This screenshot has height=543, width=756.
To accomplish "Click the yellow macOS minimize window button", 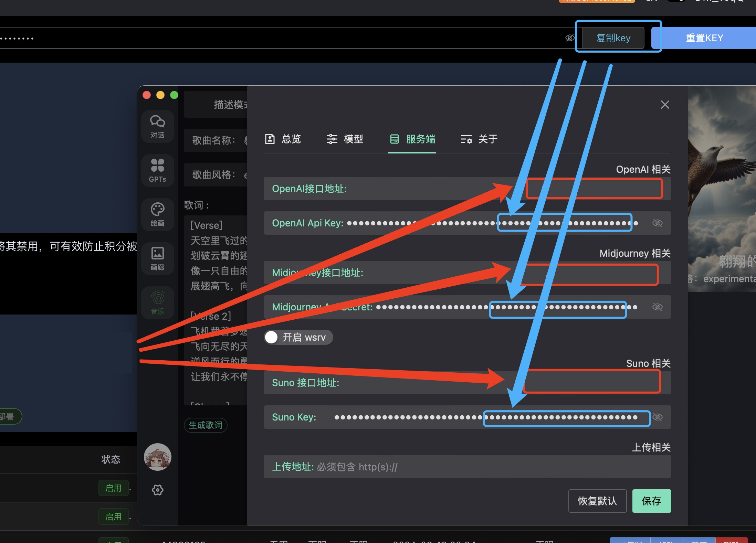I will click(x=160, y=95).
